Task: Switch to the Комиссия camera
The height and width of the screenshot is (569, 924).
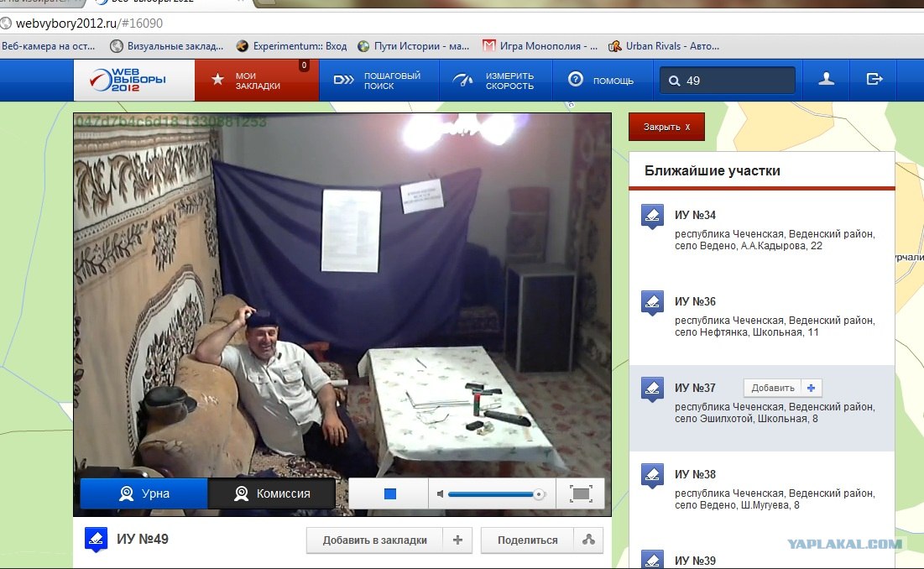Action: pos(272,493)
